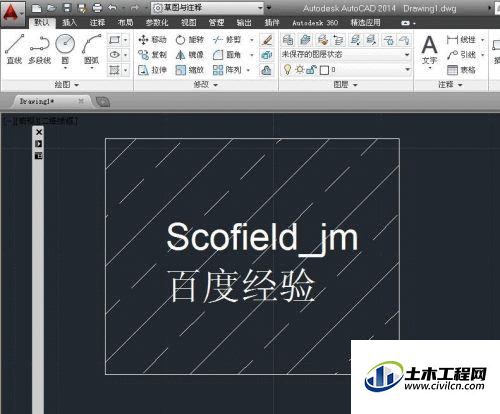The image size is (500, 414).
Task: Click the Mirror (镜像) tool
Action: coord(189,55)
